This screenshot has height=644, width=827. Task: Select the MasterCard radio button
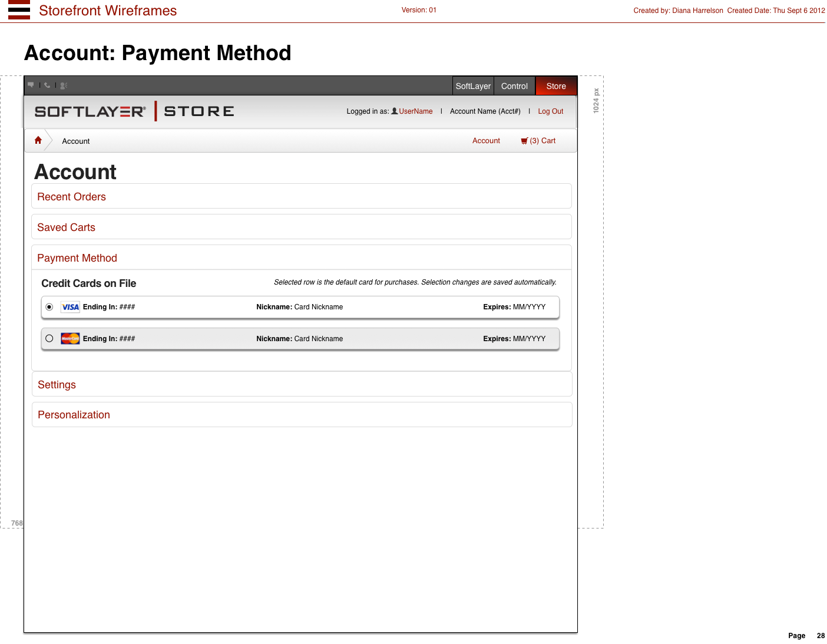click(x=49, y=338)
